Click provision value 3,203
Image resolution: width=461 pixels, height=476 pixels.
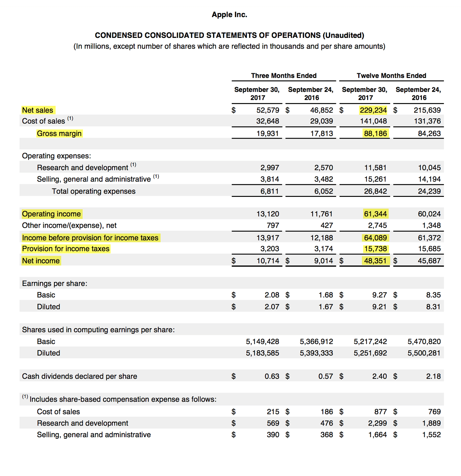tap(270, 249)
